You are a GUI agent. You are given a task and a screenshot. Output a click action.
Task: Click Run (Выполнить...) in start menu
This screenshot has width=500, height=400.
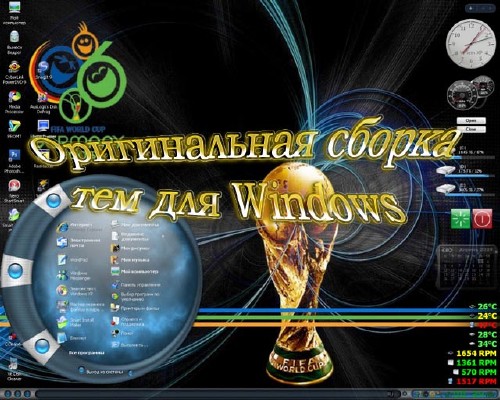tap(129, 345)
